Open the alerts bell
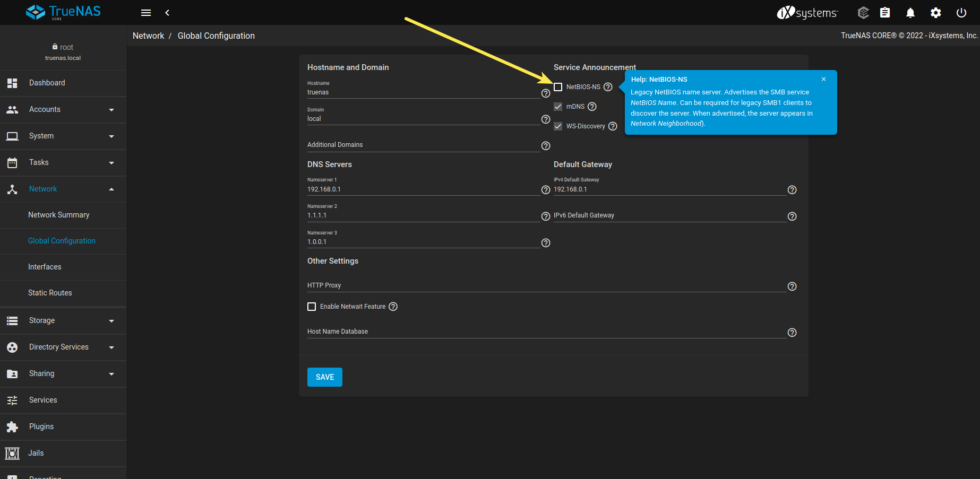 click(x=910, y=13)
